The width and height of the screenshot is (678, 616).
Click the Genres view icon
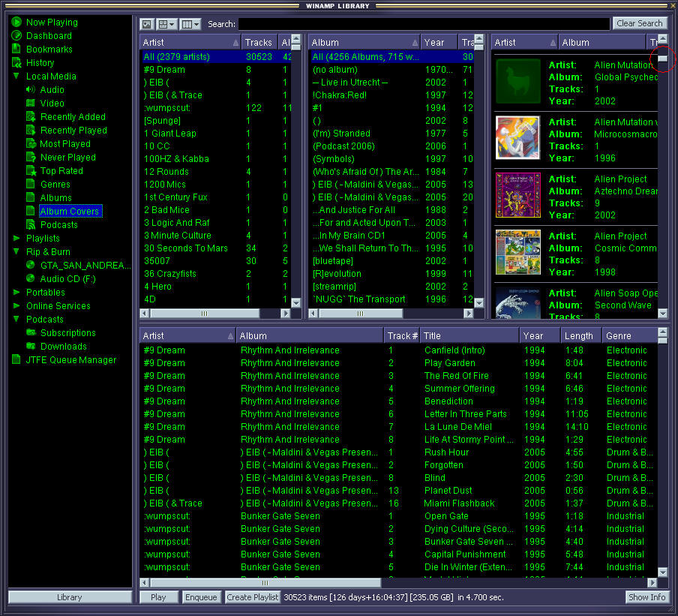point(30,184)
